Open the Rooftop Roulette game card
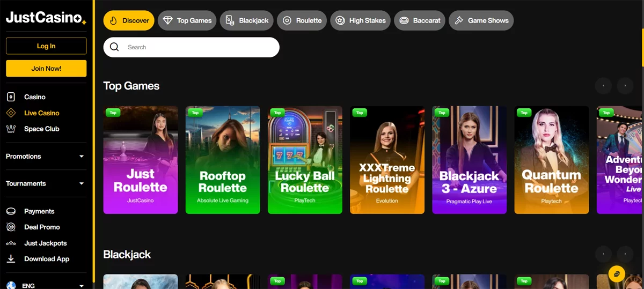 pyautogui.click(x=223, y=160)
